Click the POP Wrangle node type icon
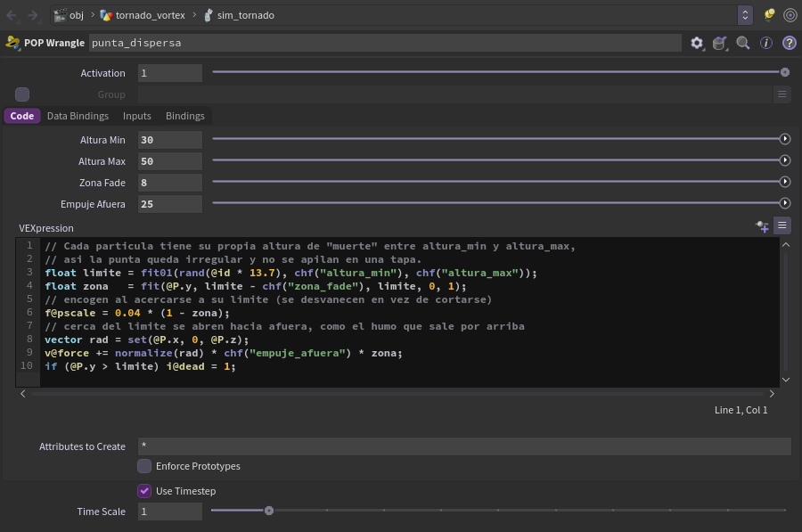 12,43
